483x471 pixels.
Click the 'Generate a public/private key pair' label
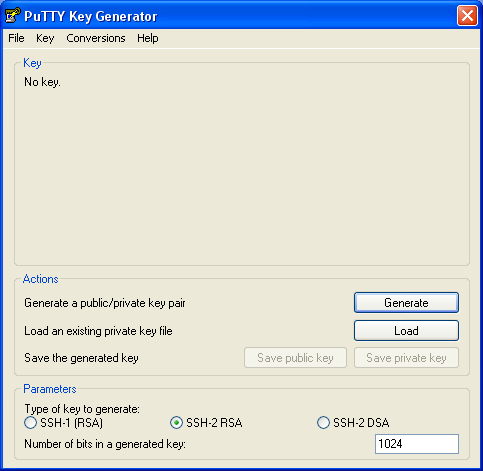(105, 303)
